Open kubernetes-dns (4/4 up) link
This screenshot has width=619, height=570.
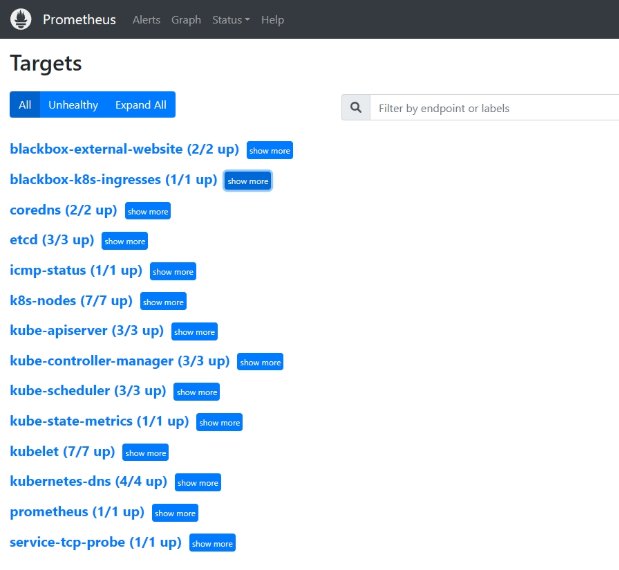88,481
